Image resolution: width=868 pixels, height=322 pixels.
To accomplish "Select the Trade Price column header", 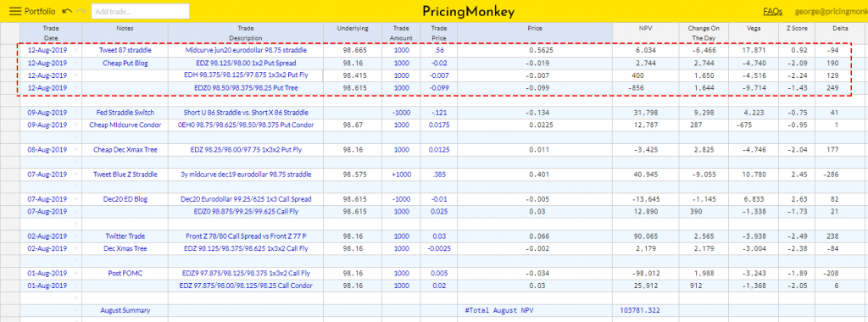I will 438,33.
